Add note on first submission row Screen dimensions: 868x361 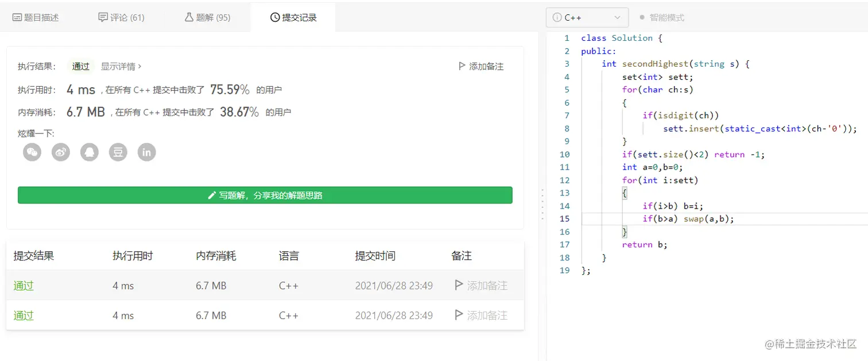[481, 285]
